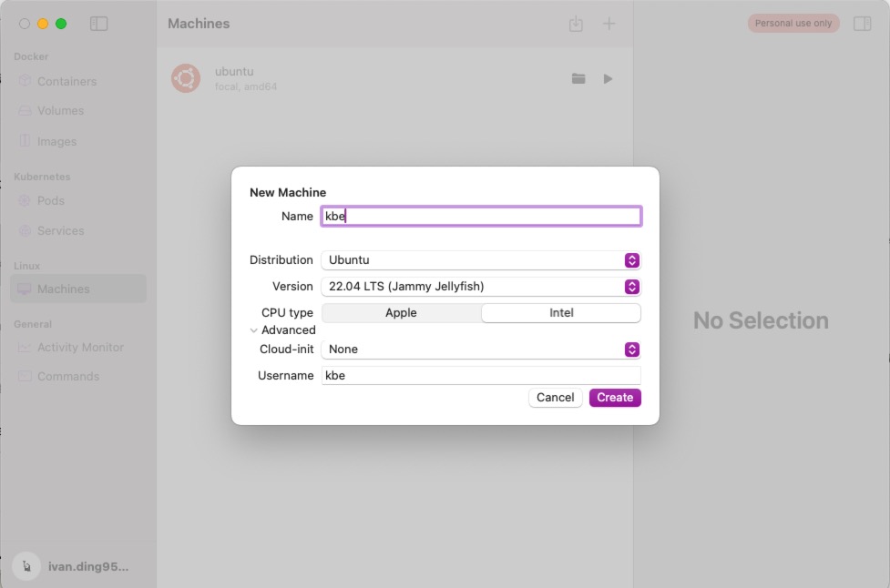The image size is (890, 588).
Task: Click the Username text field
Action: pyautogui.click(x=481, y=376)
